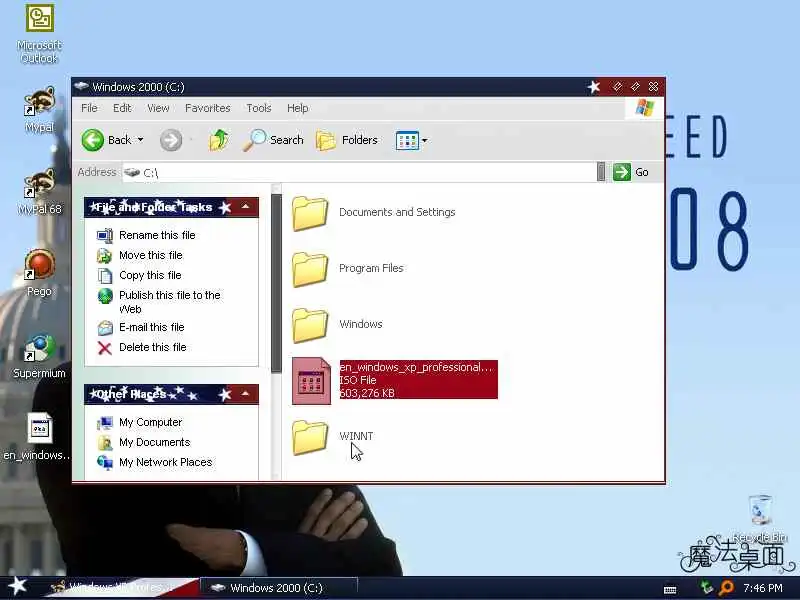
Task: Click Publish this file to the Web
Action: (x=169, y=302)
